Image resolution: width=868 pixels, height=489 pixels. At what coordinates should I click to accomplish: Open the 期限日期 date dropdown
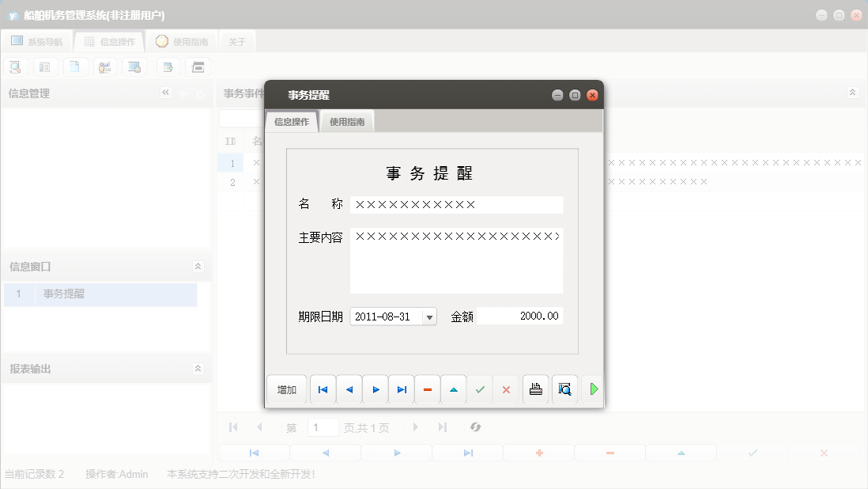click(x=429, y=316)
